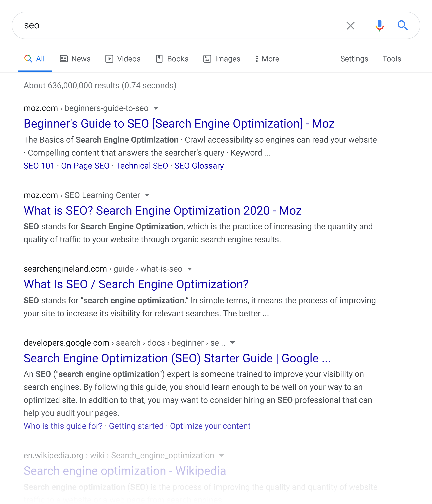
Task: Open the arrow beside developers.google.com breadcrumb
Action: tap(233, 343)
